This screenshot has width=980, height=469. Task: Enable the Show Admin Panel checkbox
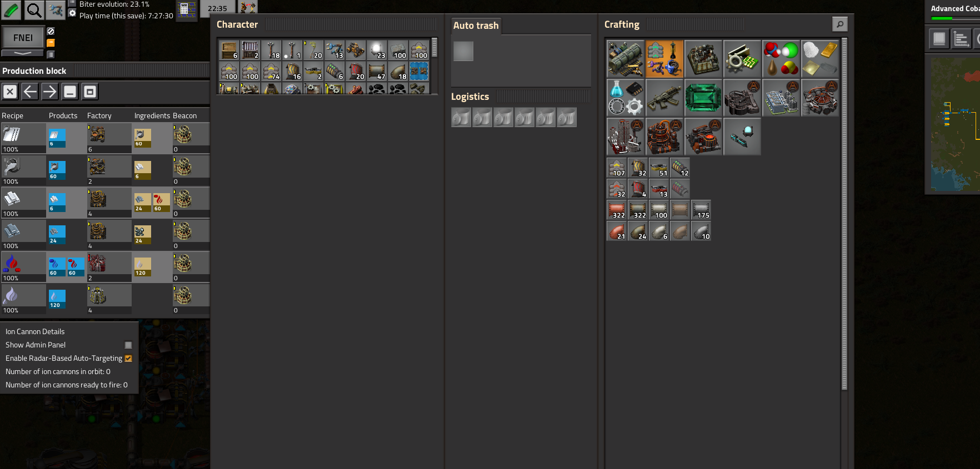point(128,345)
